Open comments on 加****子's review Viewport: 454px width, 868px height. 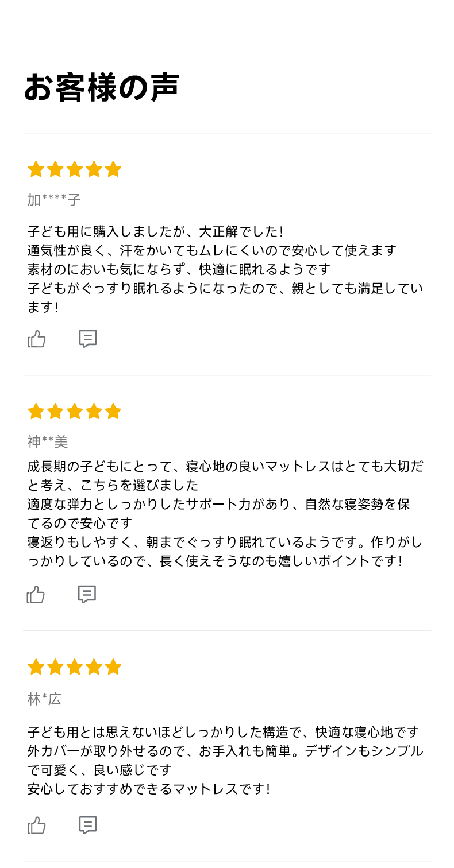(x=88, y=339)
